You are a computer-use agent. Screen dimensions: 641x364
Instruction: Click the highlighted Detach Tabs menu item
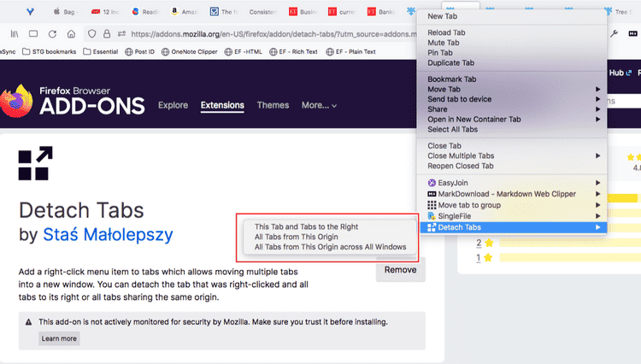click(x=513, y=227)
